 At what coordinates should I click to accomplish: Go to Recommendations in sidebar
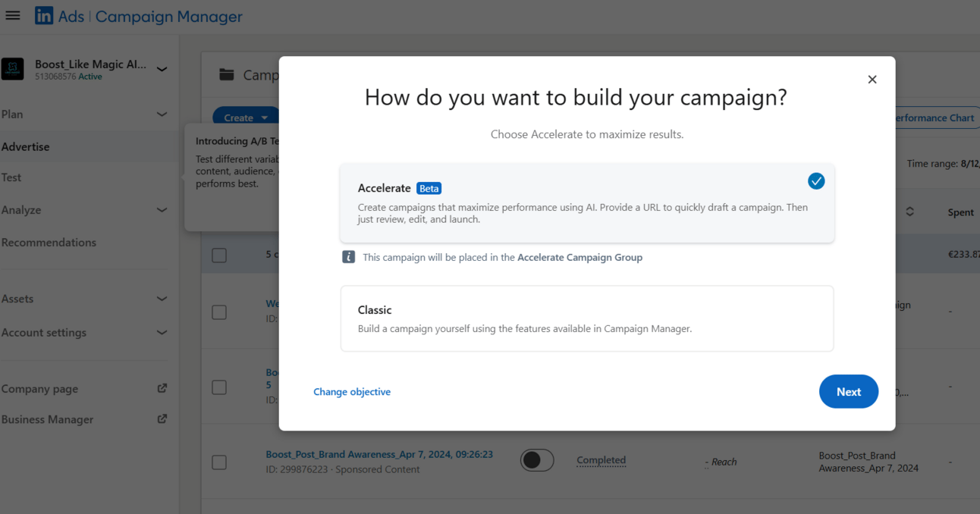tap(49, 243)
